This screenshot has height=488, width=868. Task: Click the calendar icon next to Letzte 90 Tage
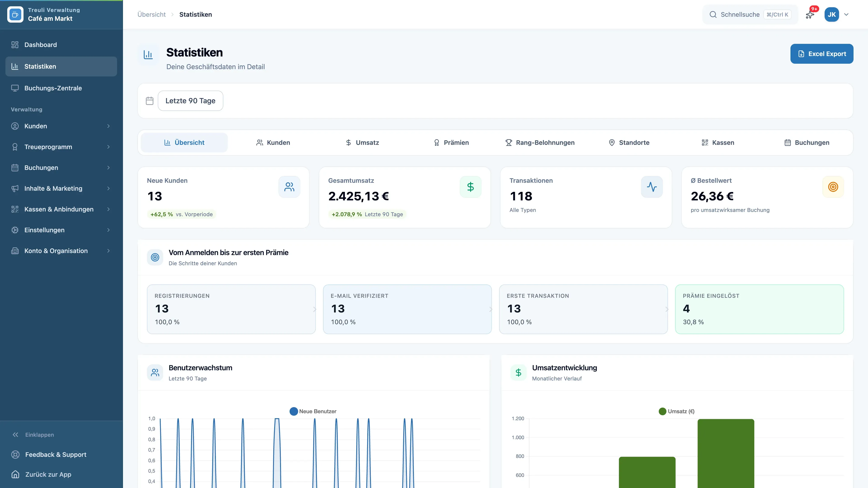(x=150, y=101)
